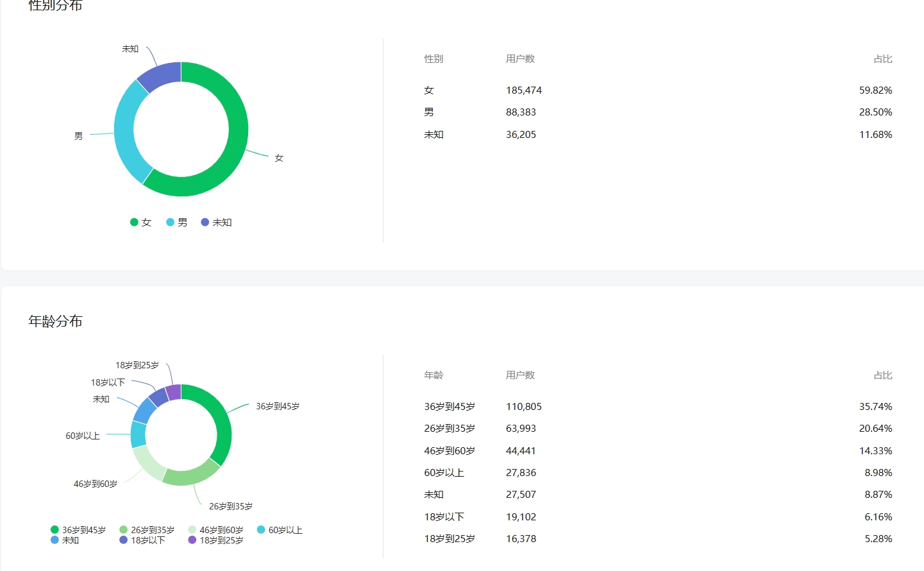This screenshot has width=924, height=571.
Task: Select the 未知 row label in age table
Action: pos(433,495)
